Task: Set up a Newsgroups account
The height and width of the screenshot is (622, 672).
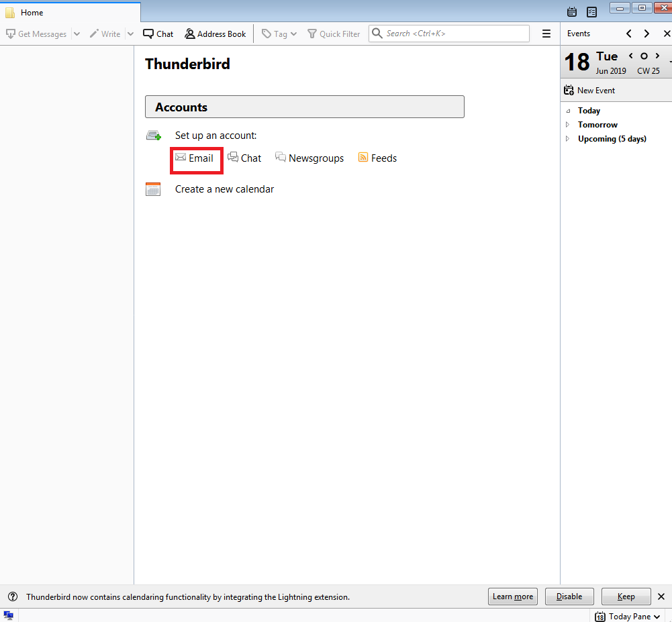Action: tap(309, 158)
